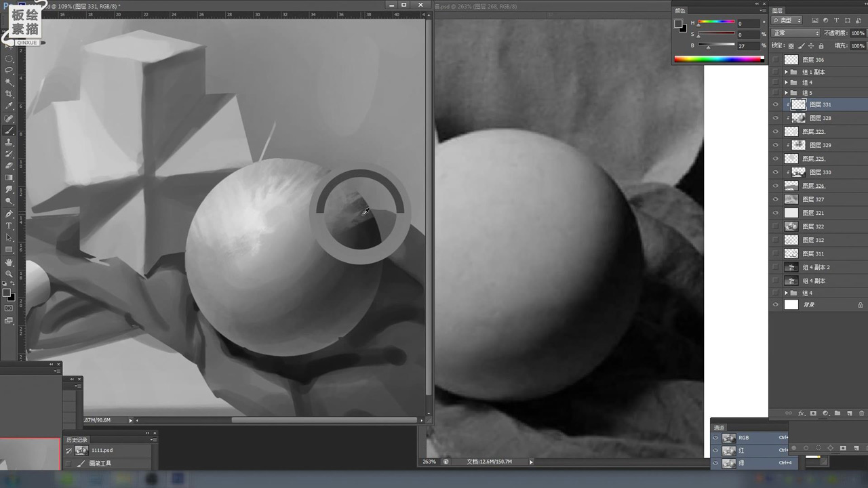Open the 图层 panel tab
The width and height of the screenshot is (868, 488).
[778, 11]
